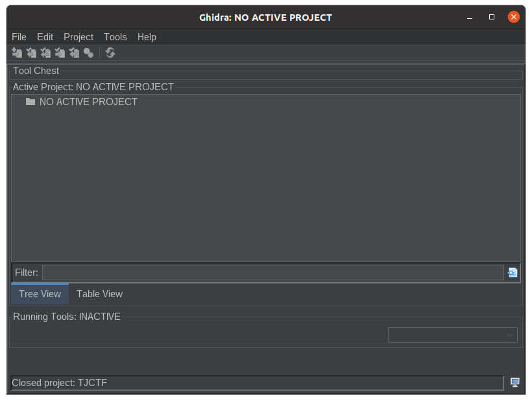This screenshot has height=401, width=532.
Task: Open the Tools menu
Action: (x=115, y=37)
